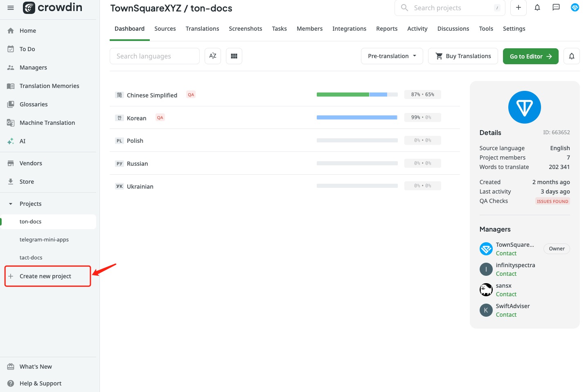
Task: Open Pre-translation dropdown
Action: click(392, 56)
